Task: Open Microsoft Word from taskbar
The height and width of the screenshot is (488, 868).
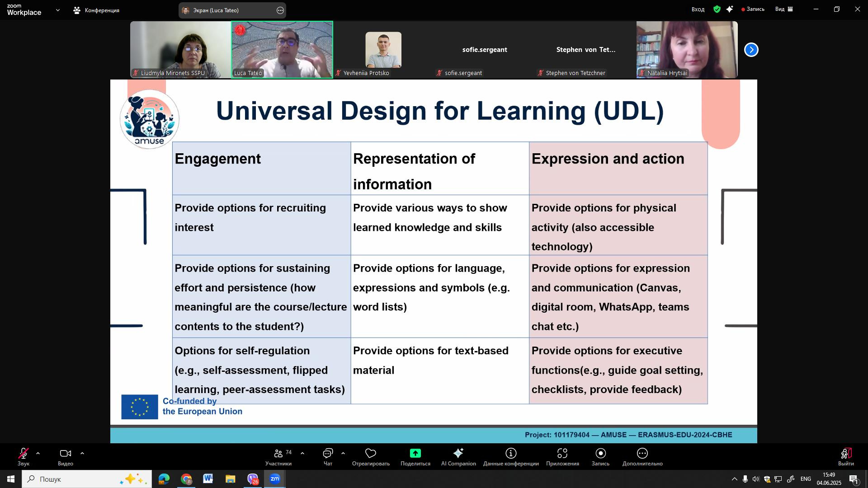Action: [x=208, y=479]
